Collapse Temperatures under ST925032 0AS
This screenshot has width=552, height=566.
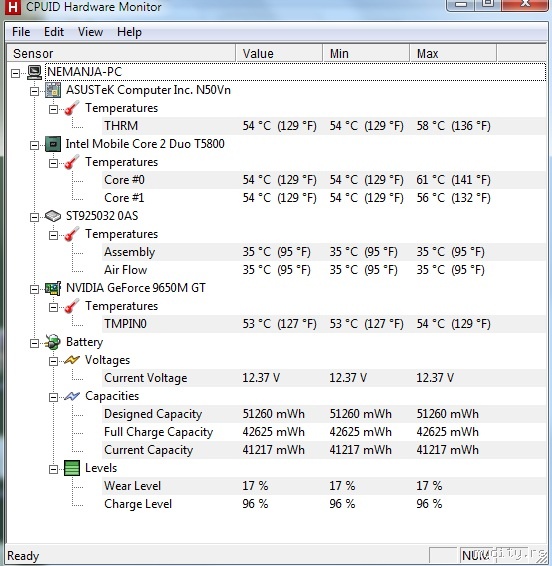pyautogui.click(x=53, y=235)
